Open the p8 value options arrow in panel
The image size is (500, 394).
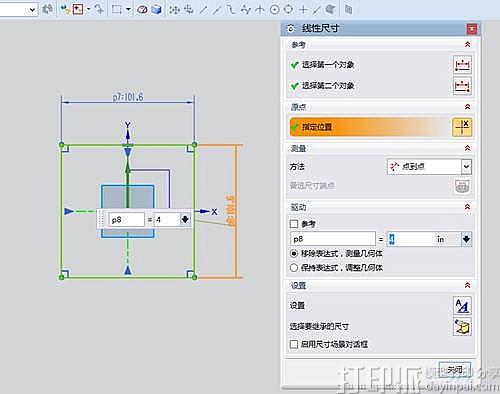466,239
